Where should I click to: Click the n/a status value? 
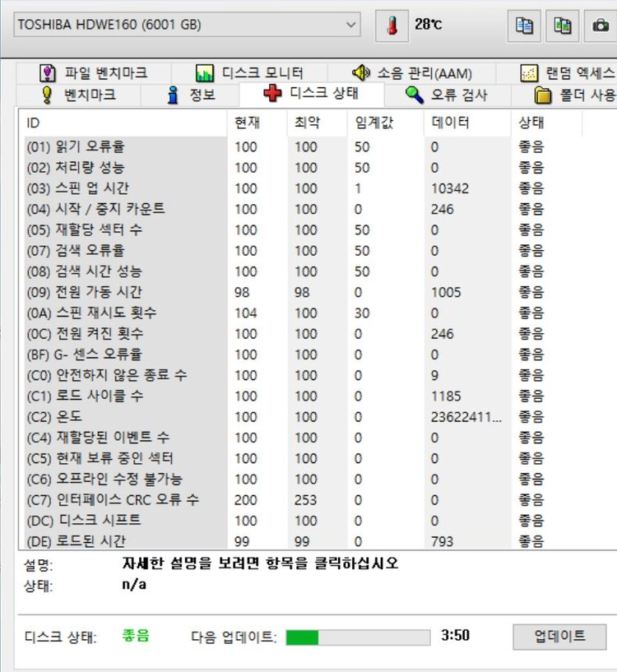[134, 585]
